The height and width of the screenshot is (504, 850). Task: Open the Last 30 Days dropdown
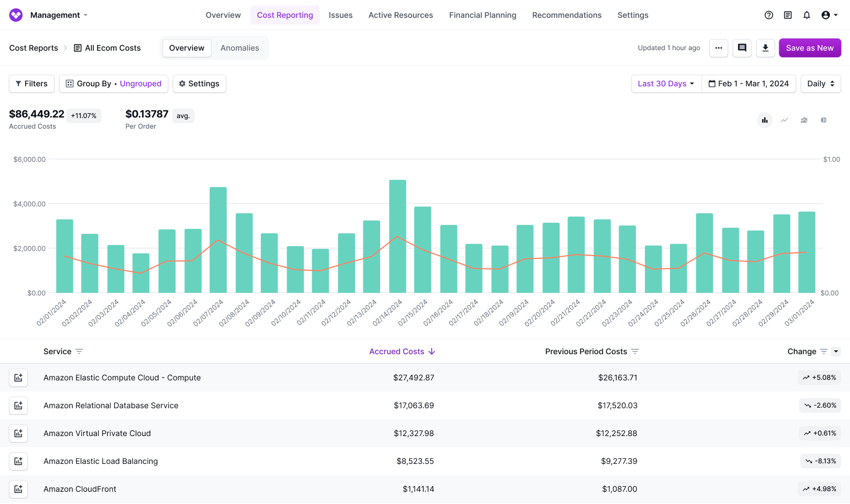pyautogui.click(x=666, y=84)
